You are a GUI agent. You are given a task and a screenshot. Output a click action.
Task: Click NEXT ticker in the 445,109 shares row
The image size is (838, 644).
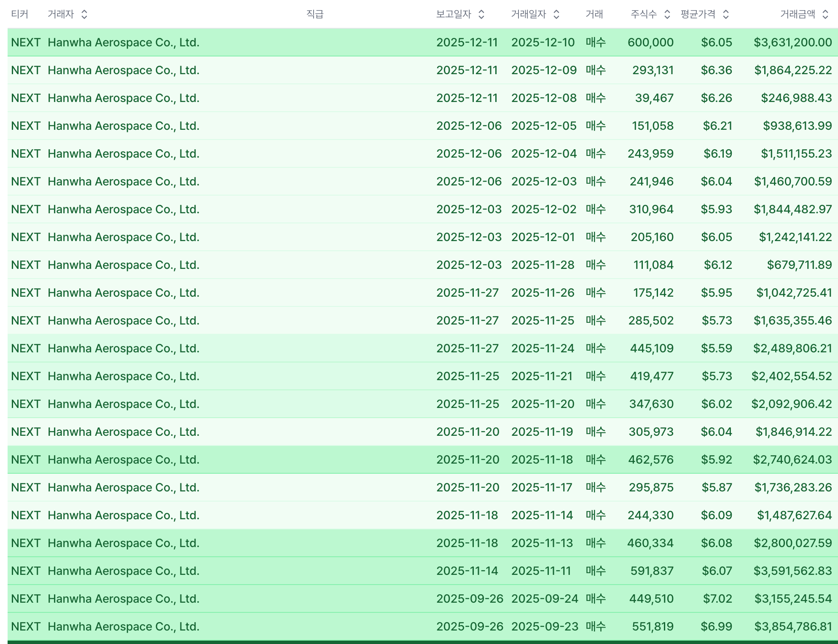26,349
